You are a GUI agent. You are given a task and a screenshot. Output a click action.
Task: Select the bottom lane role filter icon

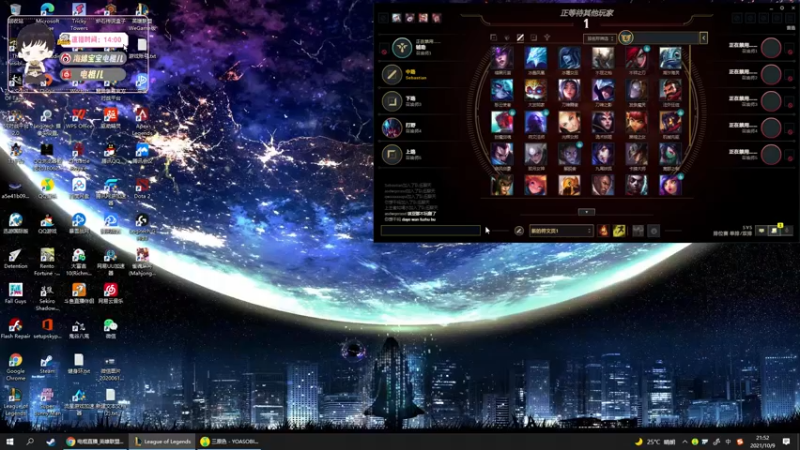(534, 37)
